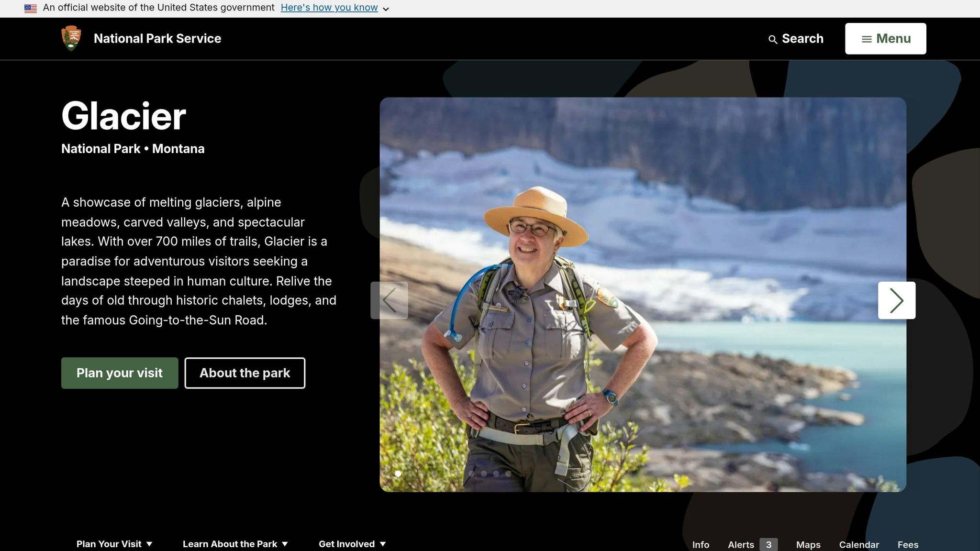Open the Menu hamburger button

885,38
